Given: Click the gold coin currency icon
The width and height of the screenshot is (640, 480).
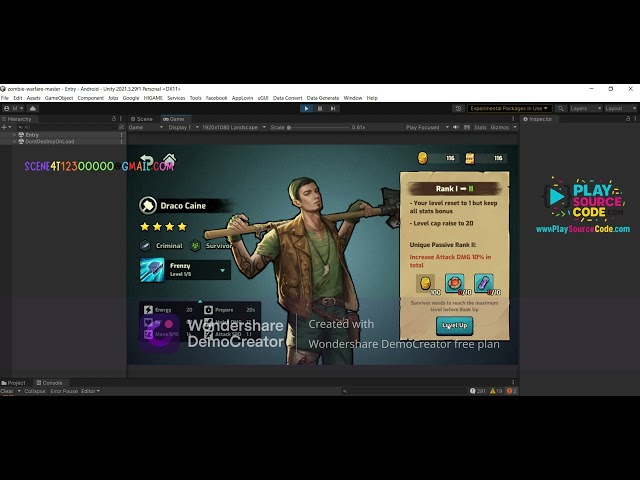Looking at the screenshot, I should [422, 158].
